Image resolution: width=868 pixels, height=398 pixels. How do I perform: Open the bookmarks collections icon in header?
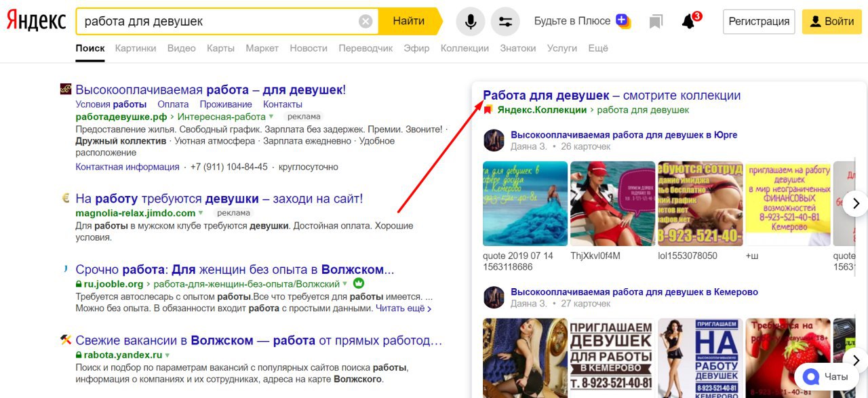pos(655,22)
